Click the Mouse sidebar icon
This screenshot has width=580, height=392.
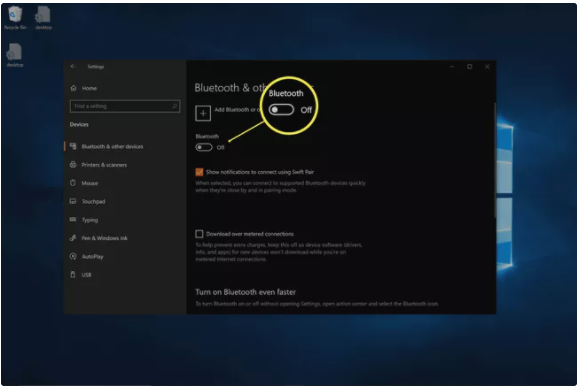click(73, 183)
